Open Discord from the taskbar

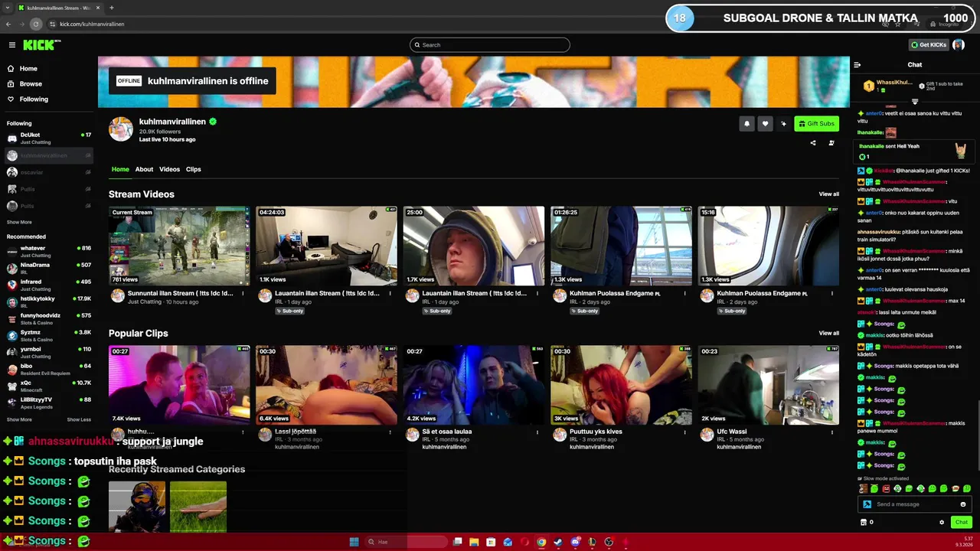point(575,542)
